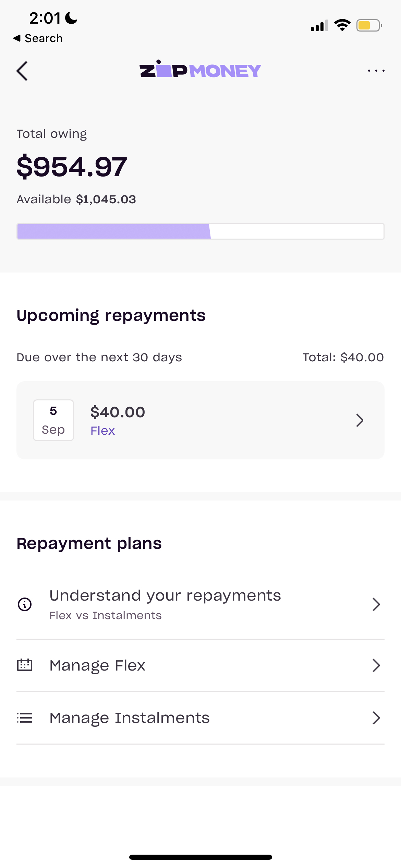Screen dimensions: 401x868
Task: Tap the battery indicator icon
Action: point(367,24)
